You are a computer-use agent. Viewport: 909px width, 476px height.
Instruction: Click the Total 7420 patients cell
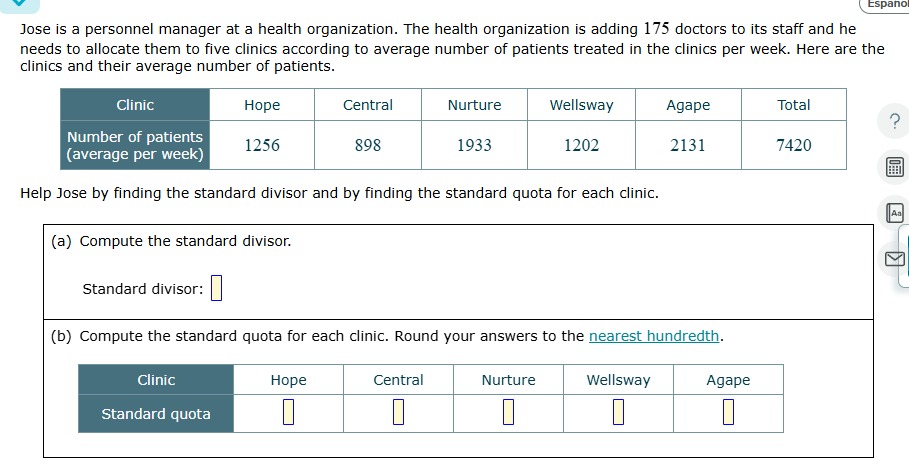coord(794,145)
